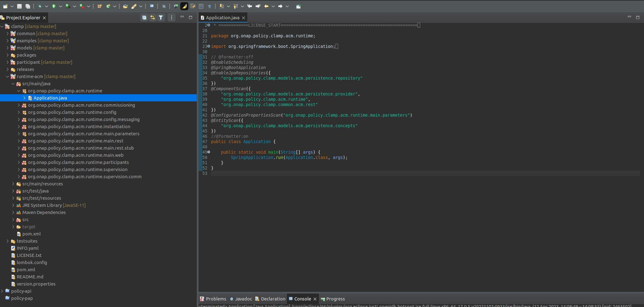This screenshot has width=644, height=307.
Task: Close the Application.java editor tab
Action: pyautogui.click(x=244, y=18)
